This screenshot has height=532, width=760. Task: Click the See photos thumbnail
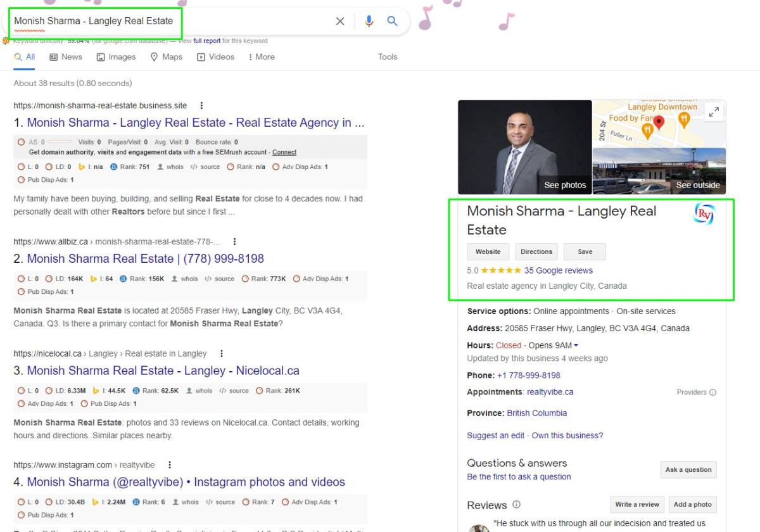point(525,147)
